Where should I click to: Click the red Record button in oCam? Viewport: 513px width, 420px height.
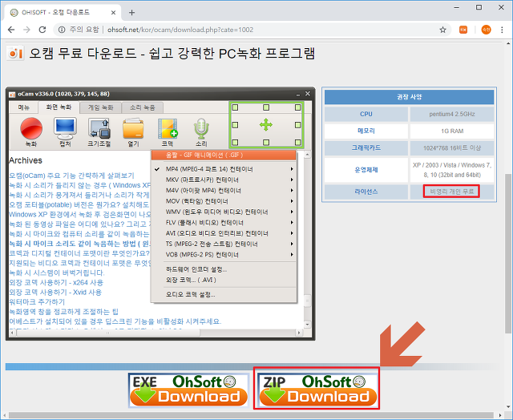coord(31,128)
